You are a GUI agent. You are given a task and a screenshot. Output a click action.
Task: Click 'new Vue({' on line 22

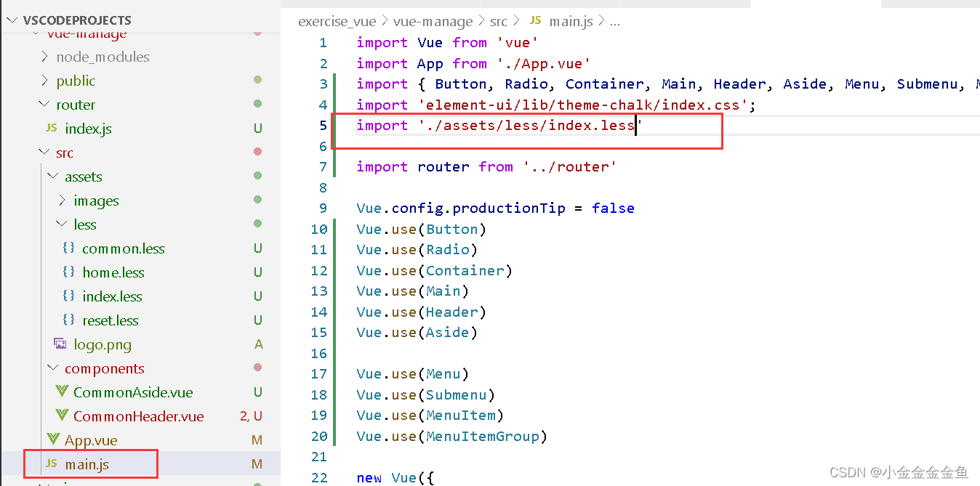pyautogui.click(x=395, y=478)
